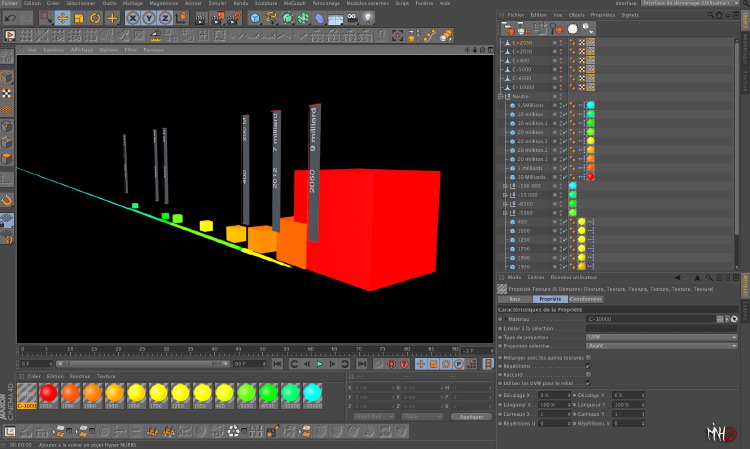
Task: Click the Render View clapperboard icon
Action: [x=200, y=18]
